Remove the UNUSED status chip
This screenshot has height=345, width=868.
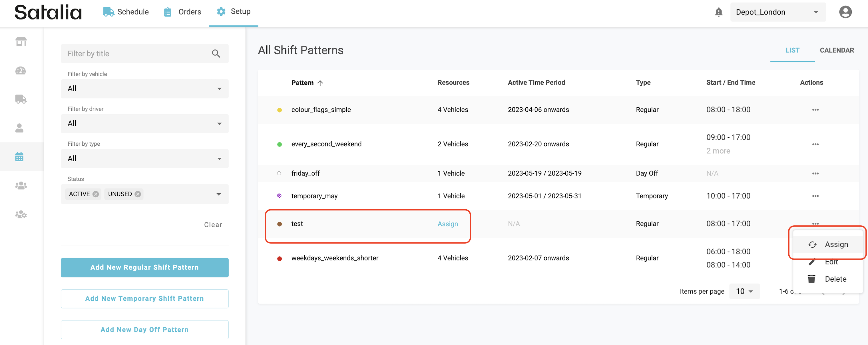coord(137,194)
